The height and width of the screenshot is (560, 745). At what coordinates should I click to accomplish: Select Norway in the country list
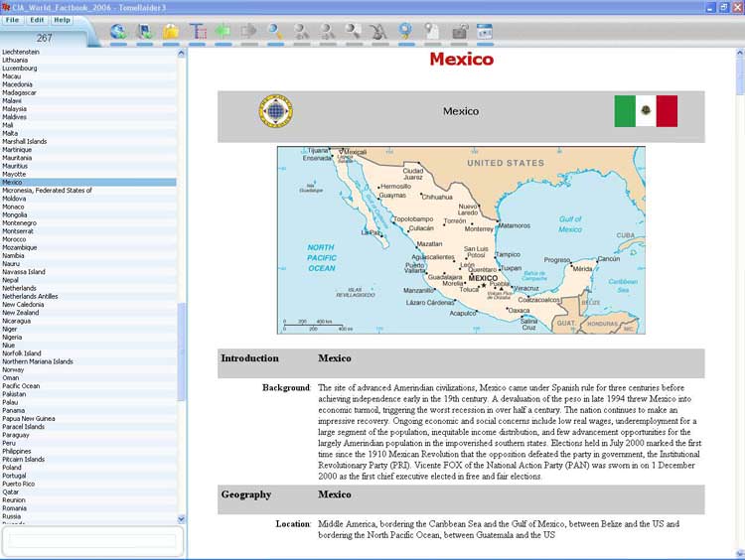13,369
